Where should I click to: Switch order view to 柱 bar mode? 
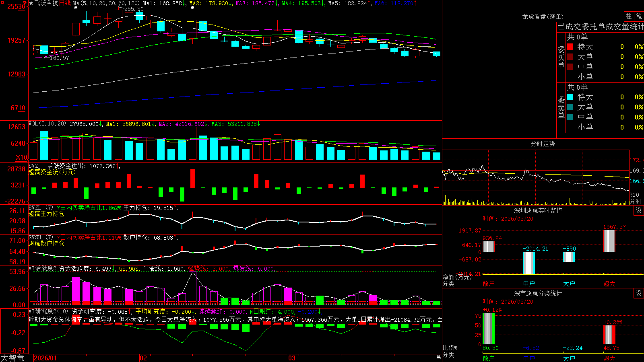[x=629, y=16]
